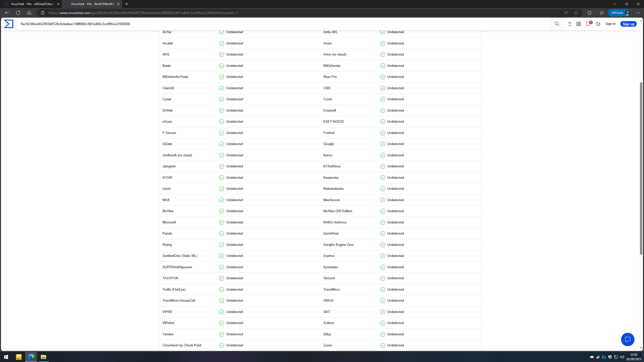Open the VirusTotal apps grid icon
The height and width of the screenshot is (362, 644).
pos(579,24)
